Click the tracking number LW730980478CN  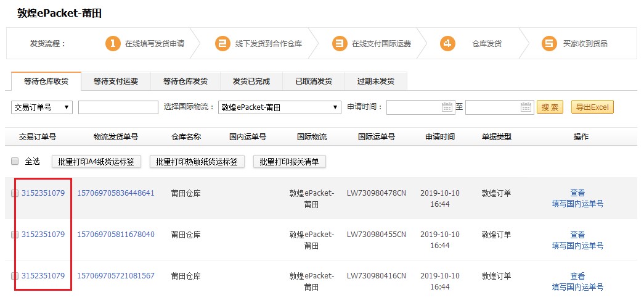376,193
